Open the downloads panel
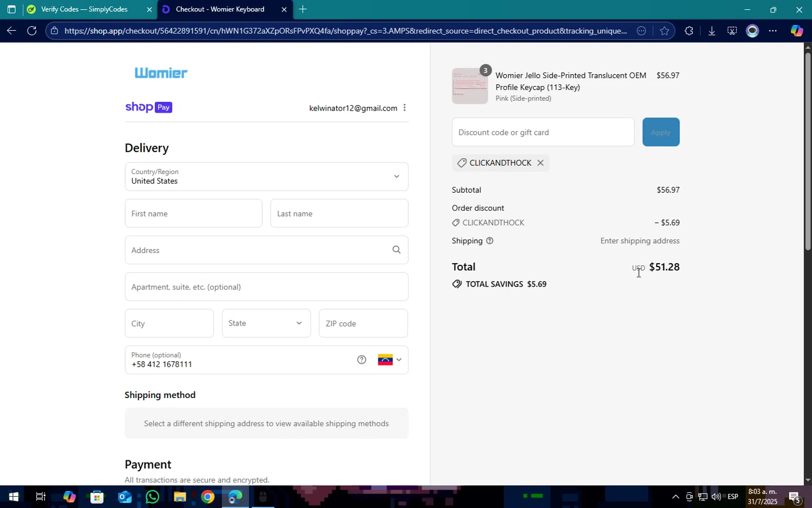The image size is (812, 508). (x=712, y=31)
